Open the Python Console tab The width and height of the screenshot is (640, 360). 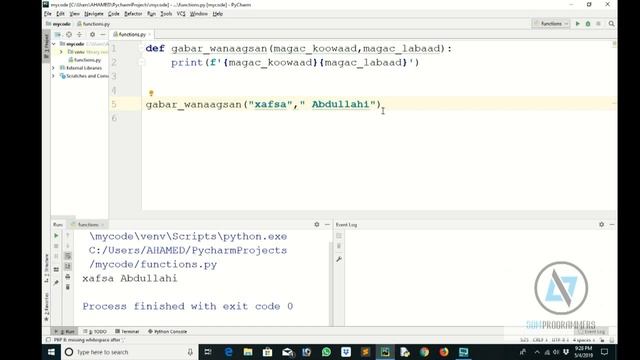167,331
